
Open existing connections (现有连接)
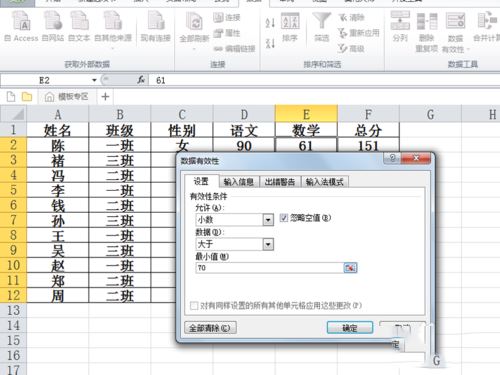click(156, 27)
